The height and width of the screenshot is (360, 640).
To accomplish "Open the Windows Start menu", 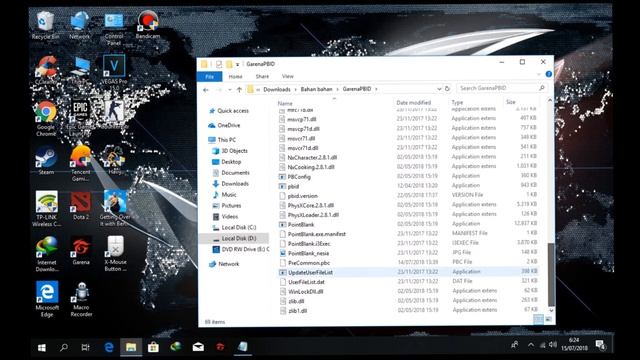I will pyautogui.click(x=42, y=347).
